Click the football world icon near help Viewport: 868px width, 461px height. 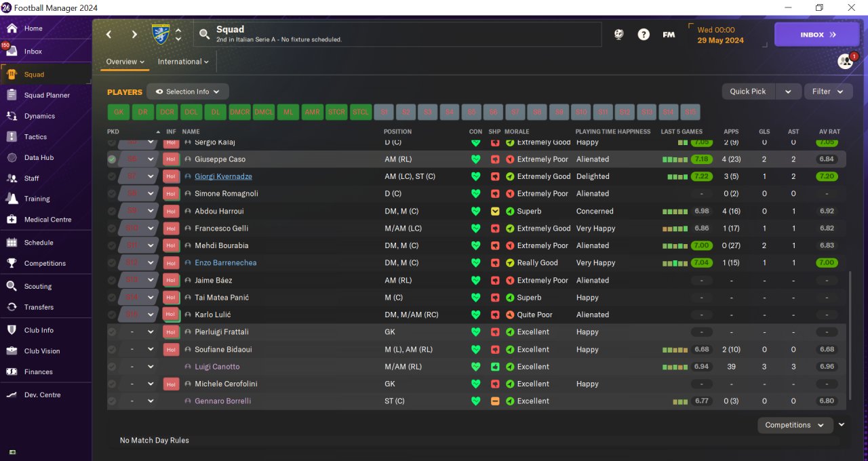coord(618,35)
